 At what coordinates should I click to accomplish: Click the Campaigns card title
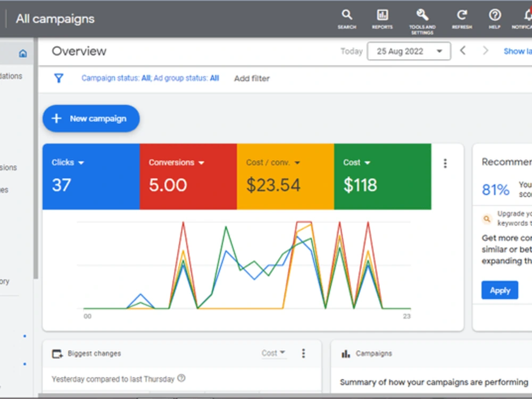(373, 354)
